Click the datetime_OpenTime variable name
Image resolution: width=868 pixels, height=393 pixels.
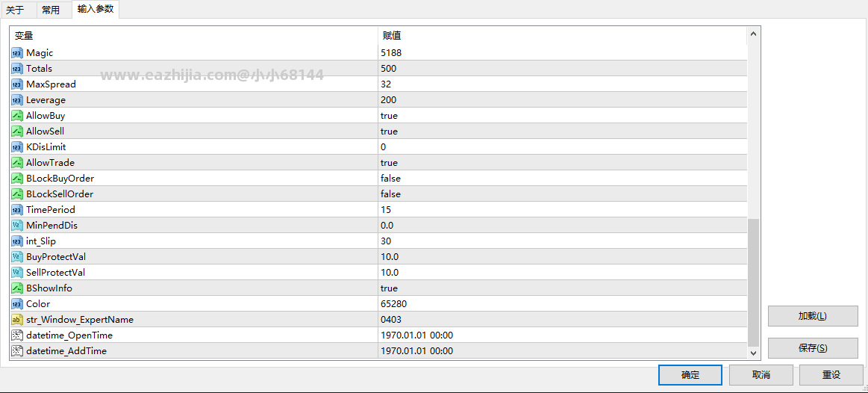point(69,335)
